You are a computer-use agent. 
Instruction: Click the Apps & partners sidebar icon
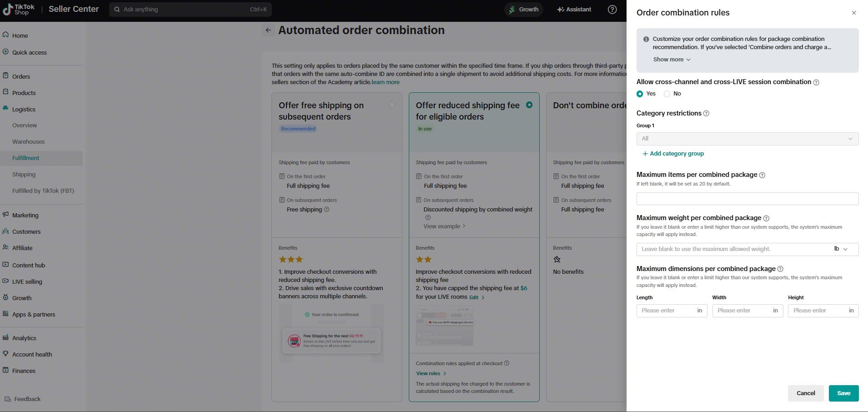pyautogui.click(x=5, y=314)
